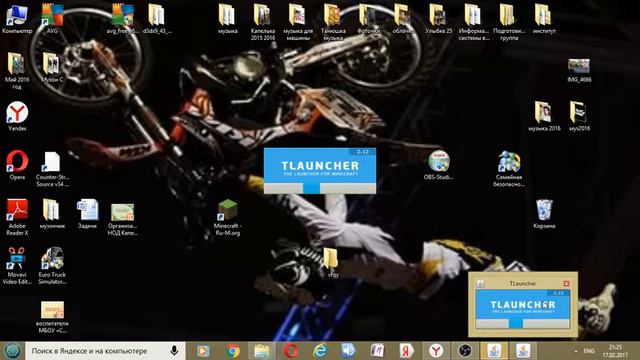Open the red Я Yandex taskbar icon
Screen dimensions: 640x360
click(406, 351)
